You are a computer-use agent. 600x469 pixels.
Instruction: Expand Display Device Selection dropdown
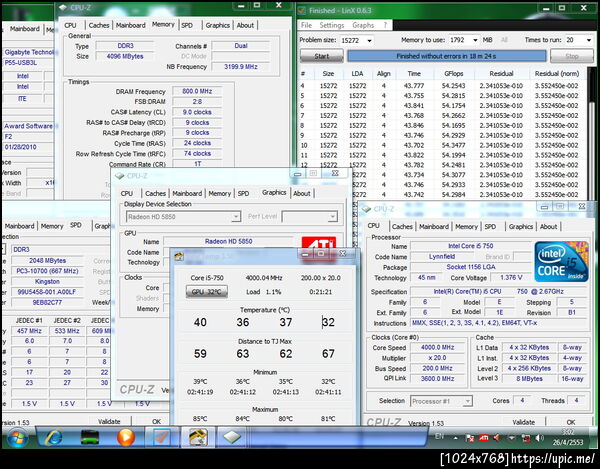point(236,217)
